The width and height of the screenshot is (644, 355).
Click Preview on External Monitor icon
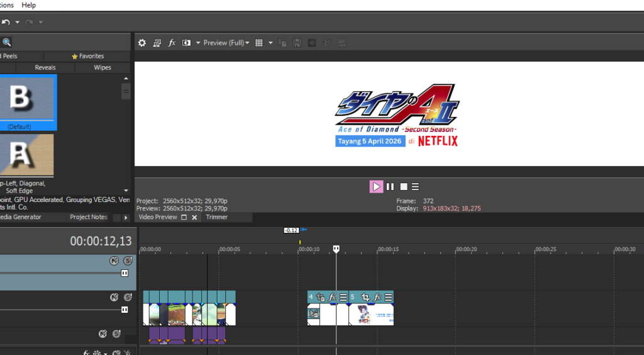tap(157, 43)
